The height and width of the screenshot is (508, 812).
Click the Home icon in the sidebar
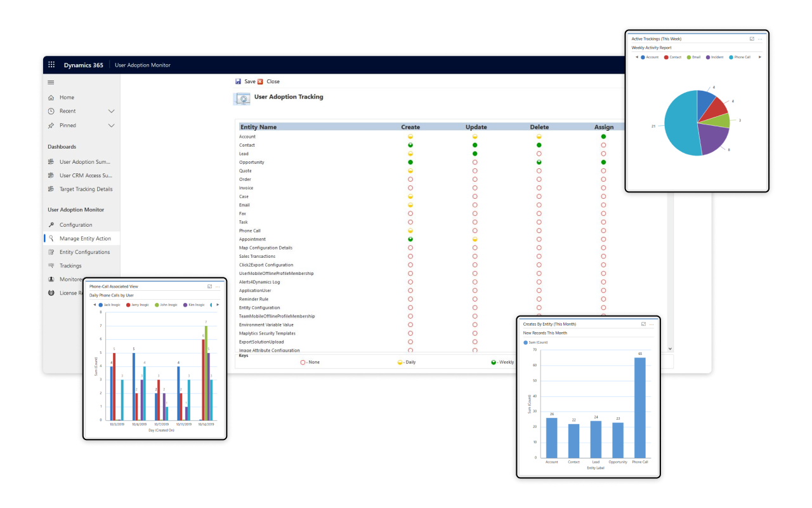pos(51,97)
